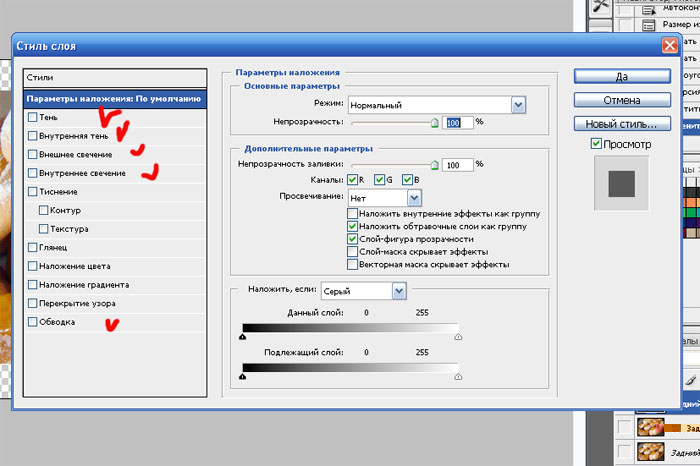Check Слой-маска скрывает эффекты option

point(352,252)
